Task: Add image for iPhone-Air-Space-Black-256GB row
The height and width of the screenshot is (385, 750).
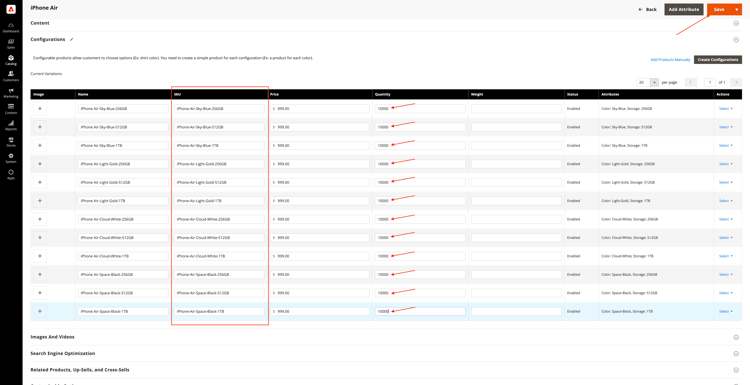Action: click(x=40, y=275)
